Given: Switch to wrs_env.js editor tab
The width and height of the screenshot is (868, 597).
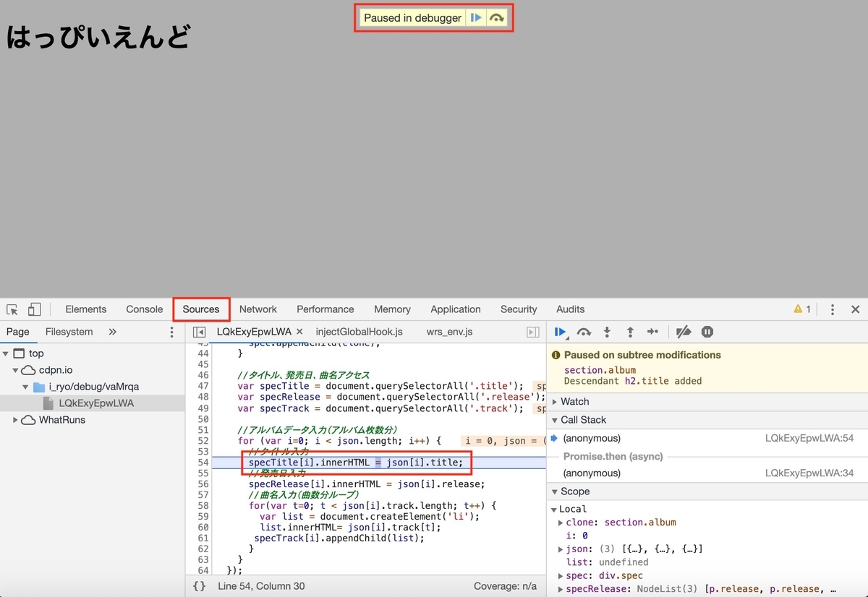Looking at the screenshot, I should [449, 332].
